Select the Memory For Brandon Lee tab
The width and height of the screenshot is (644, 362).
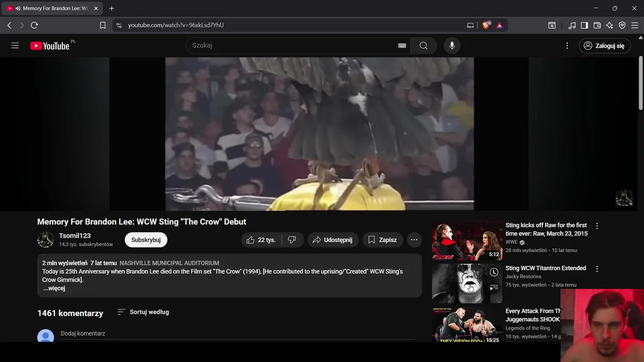[52, 9]
